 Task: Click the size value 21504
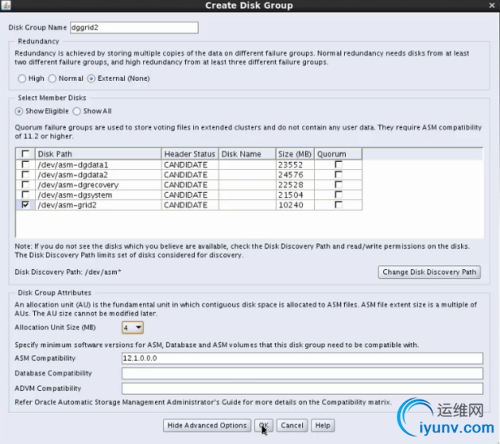click(x=291, y=195)
